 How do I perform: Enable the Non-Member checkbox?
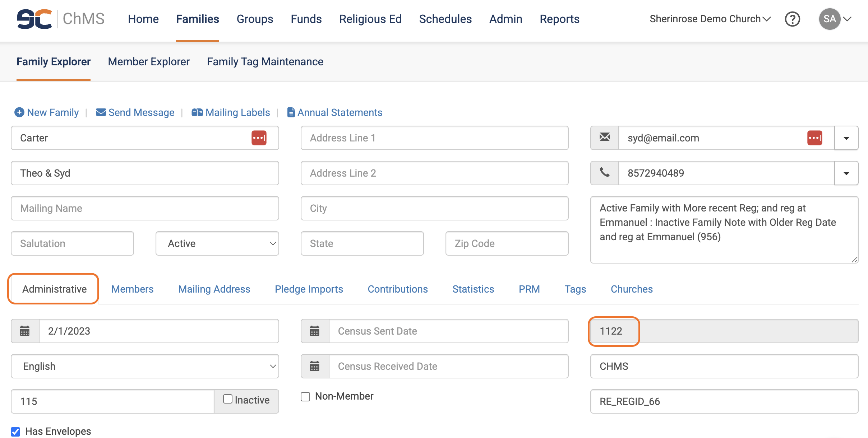click(305, 397)
